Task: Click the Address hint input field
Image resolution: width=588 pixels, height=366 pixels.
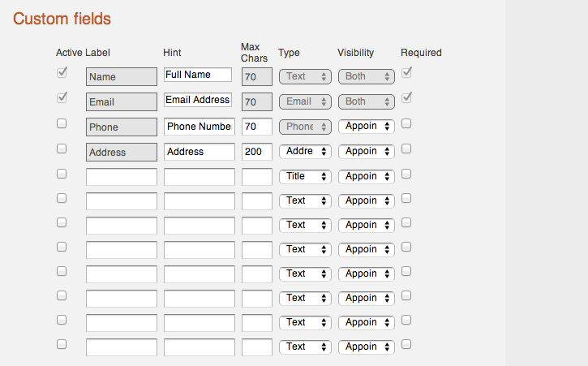Action: [200, 152]
